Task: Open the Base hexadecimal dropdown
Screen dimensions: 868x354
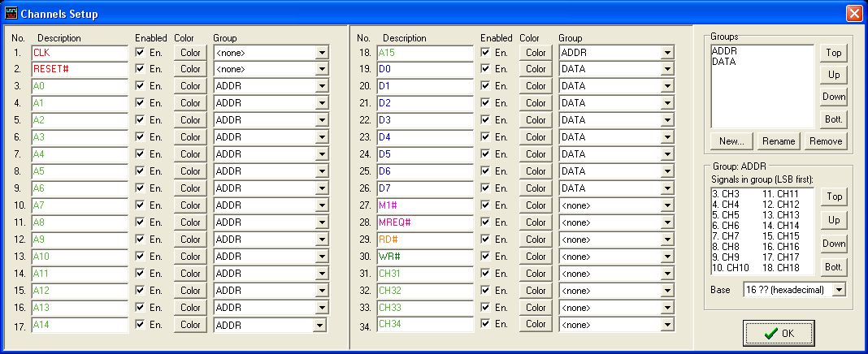Action: pyautogui.click(x=839, y=289)
